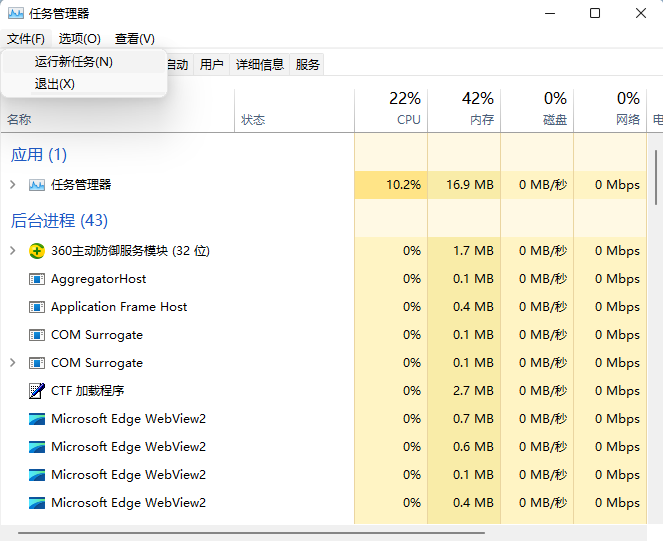Click the horizontal scrollbar at bottom
663x541 pixels.
pos(251,533)
